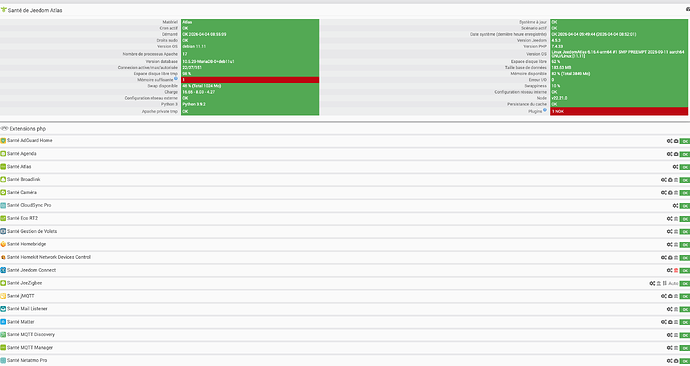Click the 'debian 11.11' OS version value

(194, 46)
